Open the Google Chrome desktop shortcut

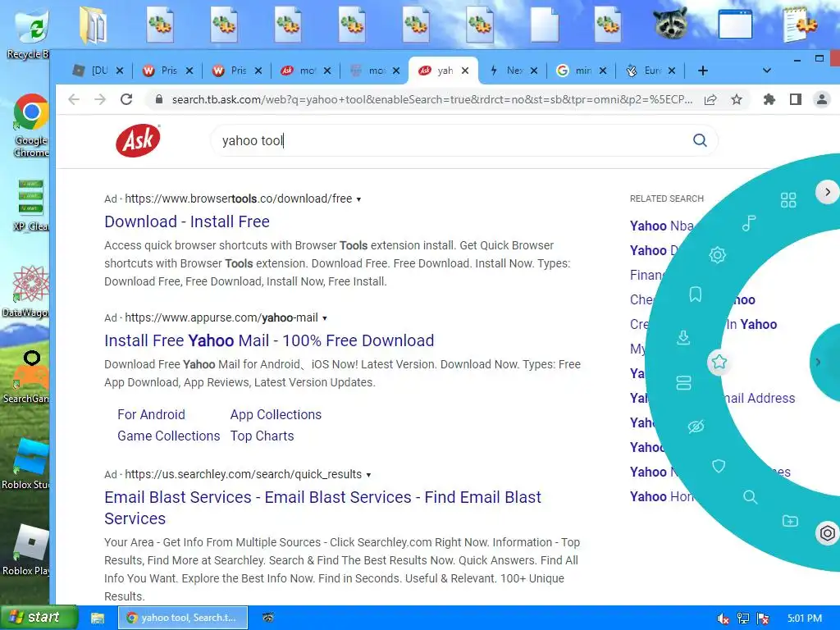click(x=31, y=125)
